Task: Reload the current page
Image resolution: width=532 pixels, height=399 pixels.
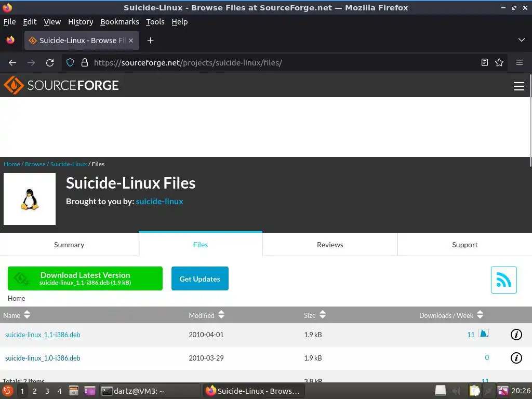Action: click(x=50, y=62)
